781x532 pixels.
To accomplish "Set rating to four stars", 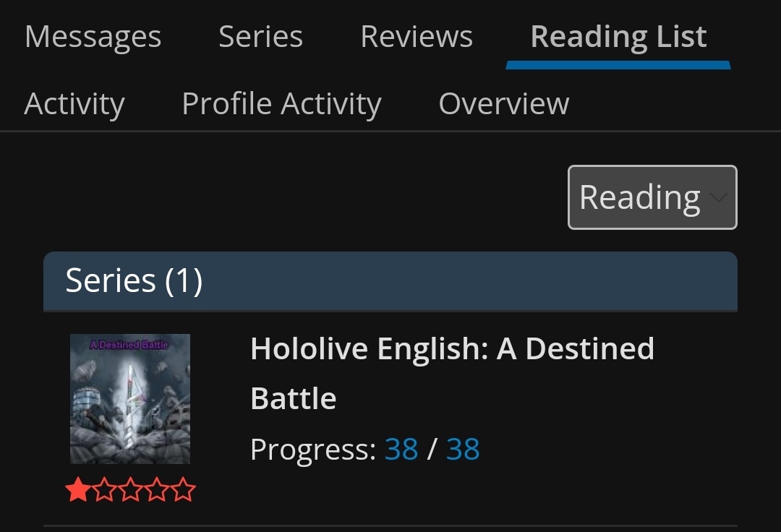I will click(157, 489).
